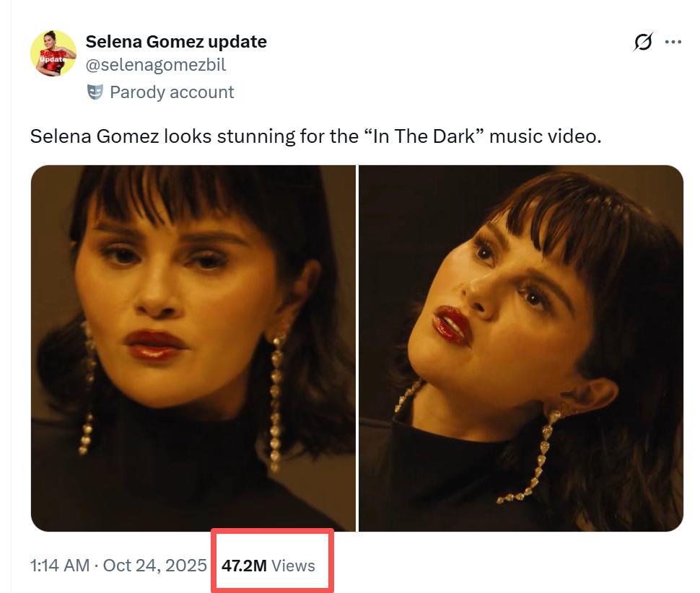
Task: Open the "Selena Gomez update" profile name
Action: coord(176,42)
